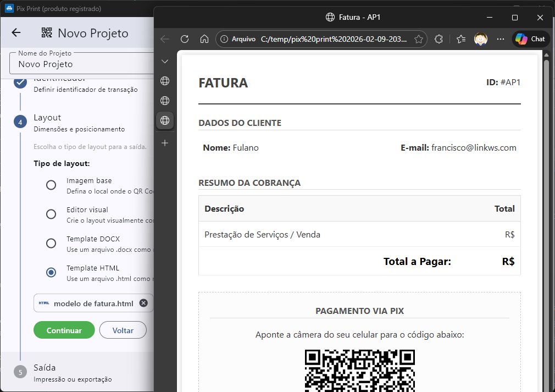Open the browser settings ellipsis menu
The image size is (555, 392).
[500, 39]
